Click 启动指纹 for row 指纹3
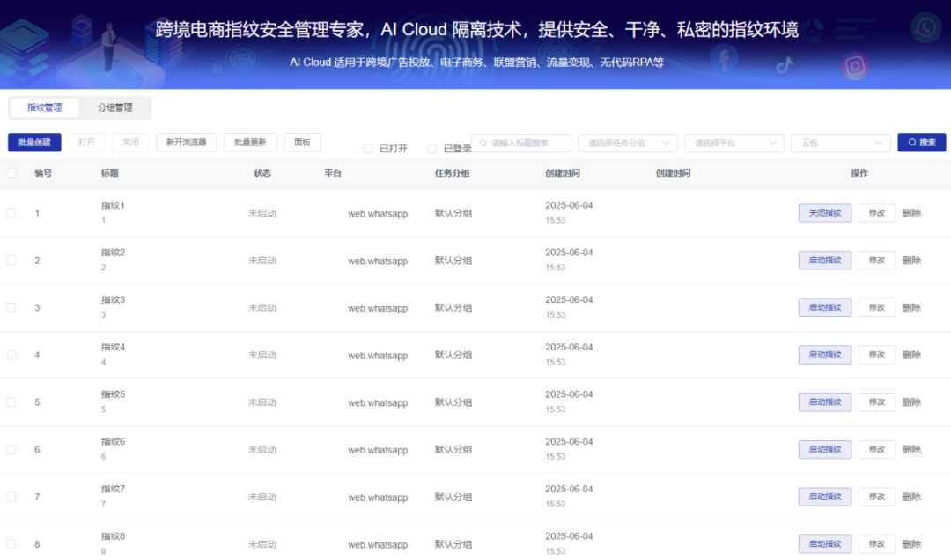This screenshot has height=560, width=951. point(825,307)
